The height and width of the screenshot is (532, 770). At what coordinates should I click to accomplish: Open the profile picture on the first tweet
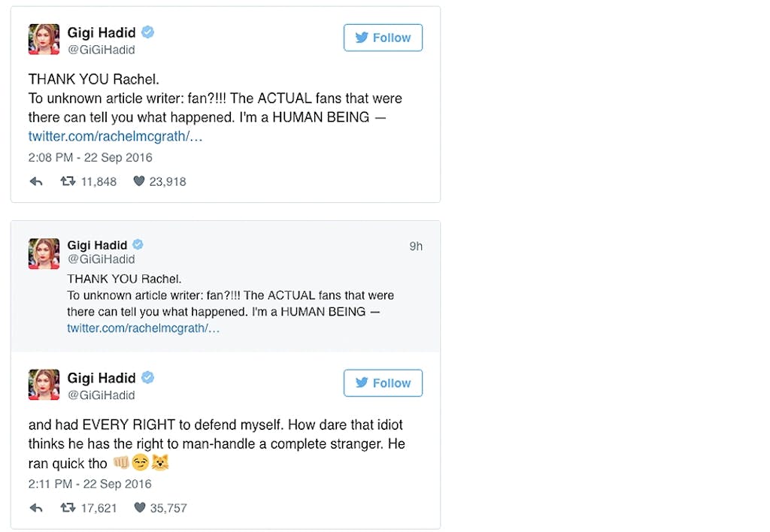(x=44, y=39)
